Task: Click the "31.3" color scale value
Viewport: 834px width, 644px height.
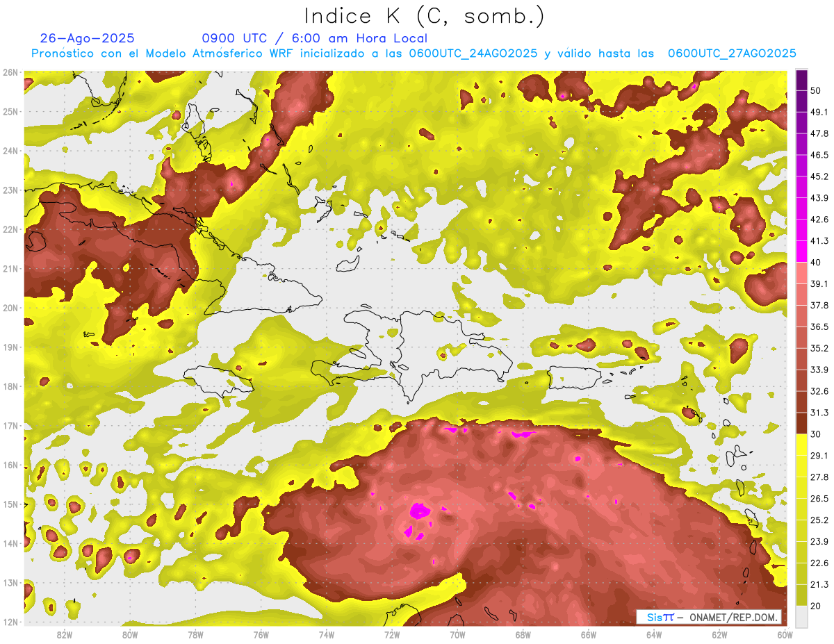Action: pyautogui.click(x=819, y=413)
